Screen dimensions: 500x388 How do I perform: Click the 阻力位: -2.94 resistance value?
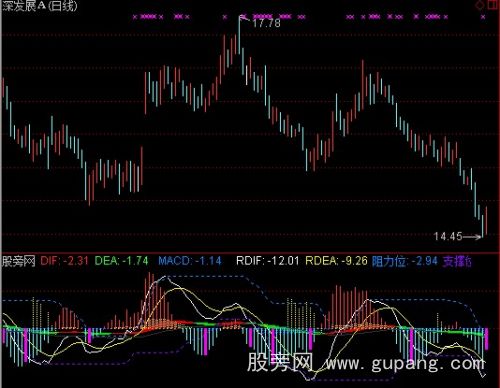(x=404, y=261)
